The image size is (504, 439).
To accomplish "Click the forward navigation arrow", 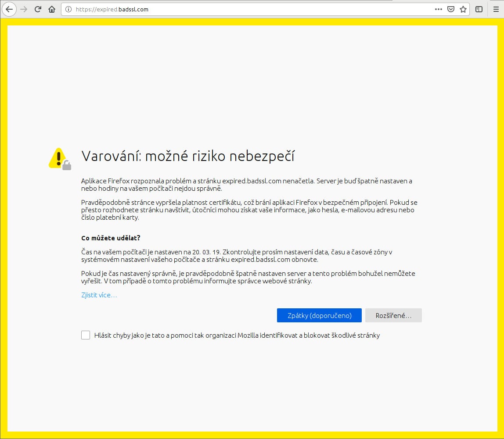I will pyautogui.click(x=25, y=9).
